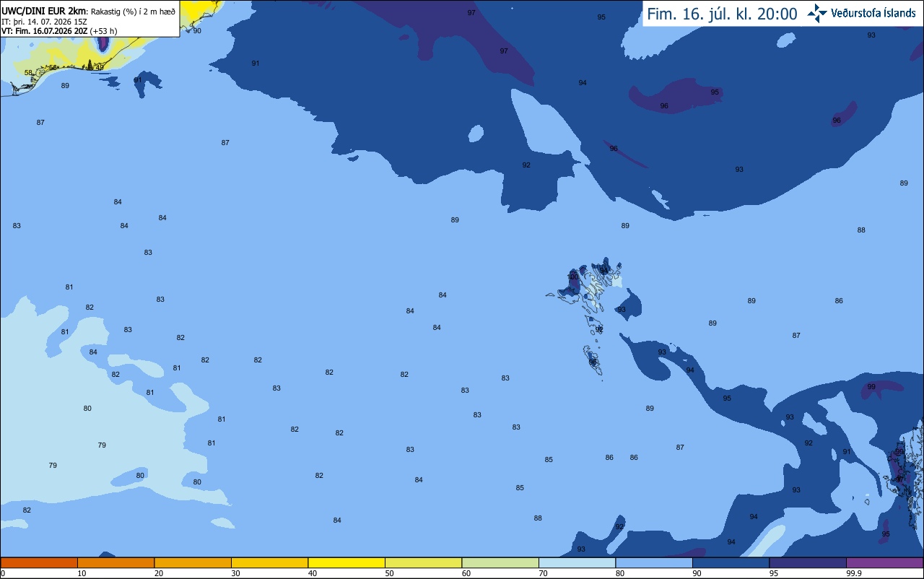Click the 90 value near the info box
Viewport: 924px width, 579px height.
(197, 30)
